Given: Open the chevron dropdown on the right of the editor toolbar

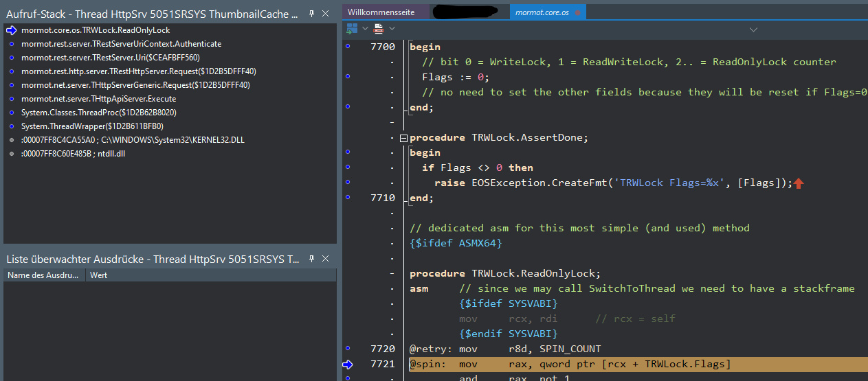Looking at the screenshot, I should pyautogui.click(x=753, y=30).
